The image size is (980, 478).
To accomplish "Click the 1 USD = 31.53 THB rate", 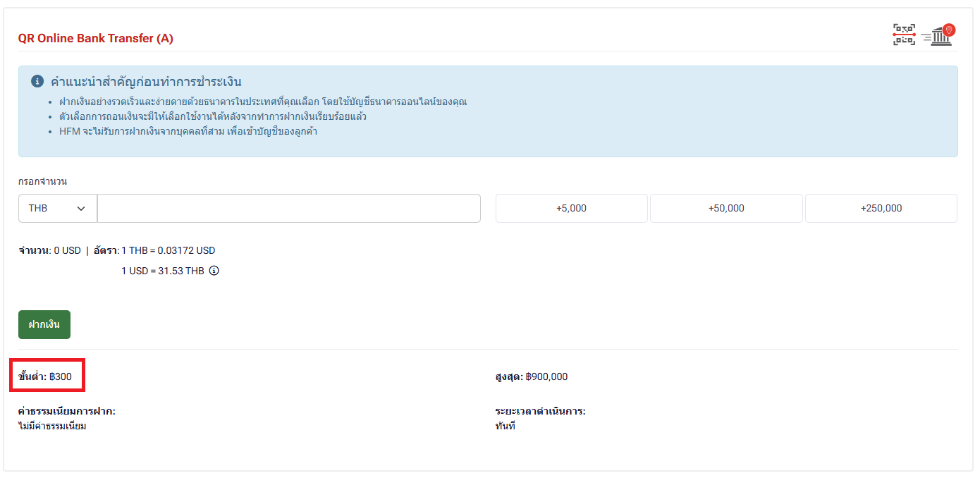I will [x=162, y=271].
